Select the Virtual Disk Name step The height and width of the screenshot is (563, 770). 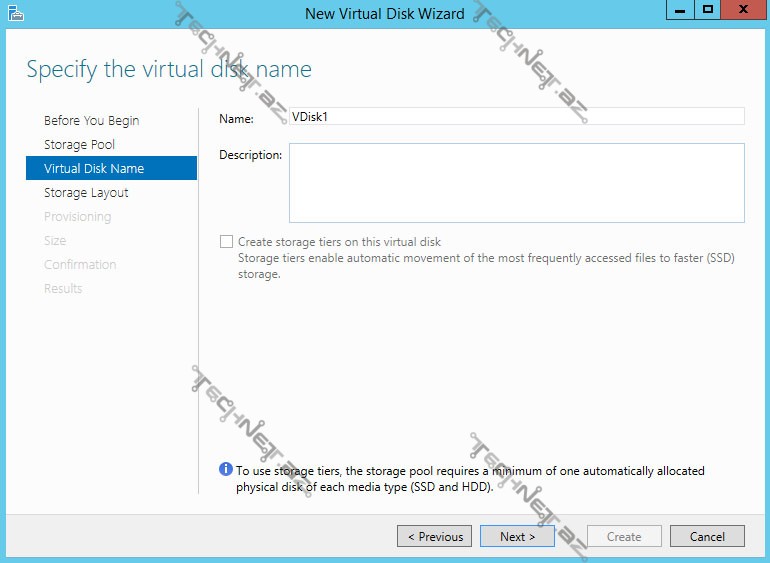click(x=94, y=169)
